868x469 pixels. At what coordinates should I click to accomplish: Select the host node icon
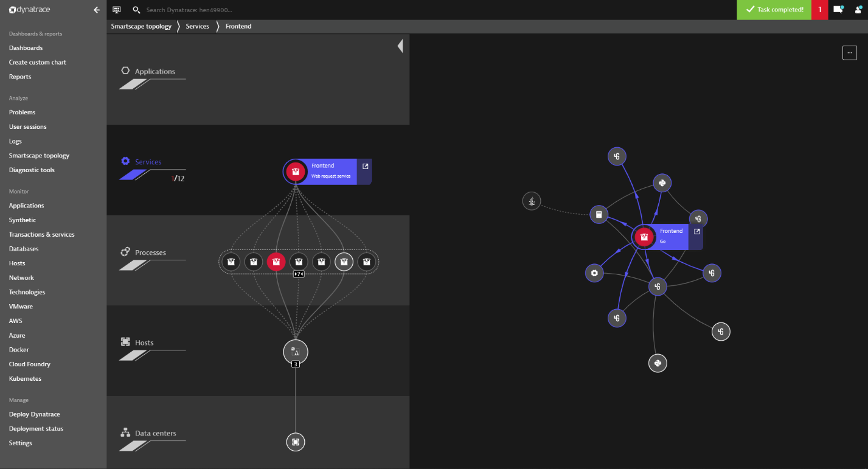[296, 352]
